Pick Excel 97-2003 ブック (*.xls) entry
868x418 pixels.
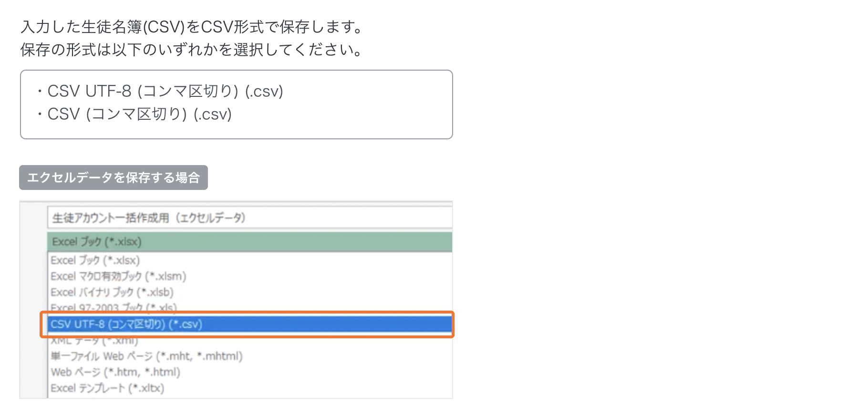[114, 307]
